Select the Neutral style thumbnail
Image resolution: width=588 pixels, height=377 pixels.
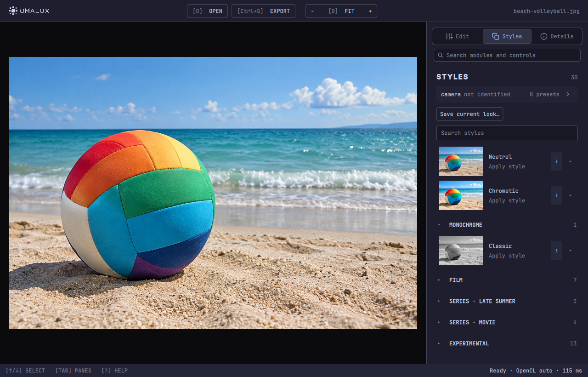tap(461, 161)
